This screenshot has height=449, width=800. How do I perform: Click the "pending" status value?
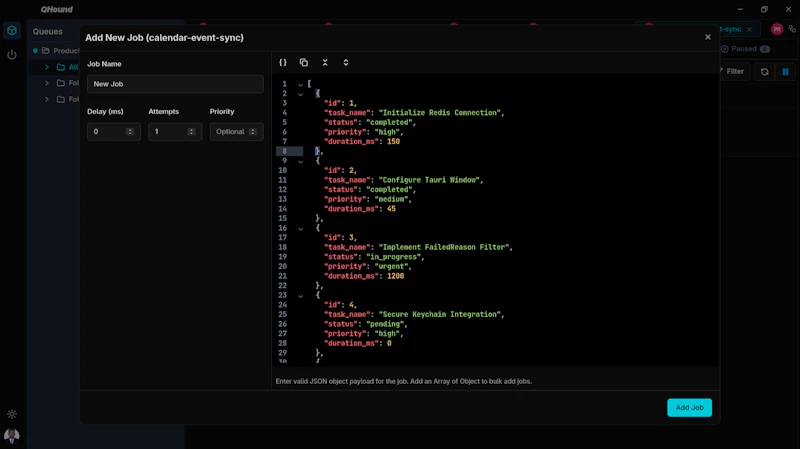[385, 324]
